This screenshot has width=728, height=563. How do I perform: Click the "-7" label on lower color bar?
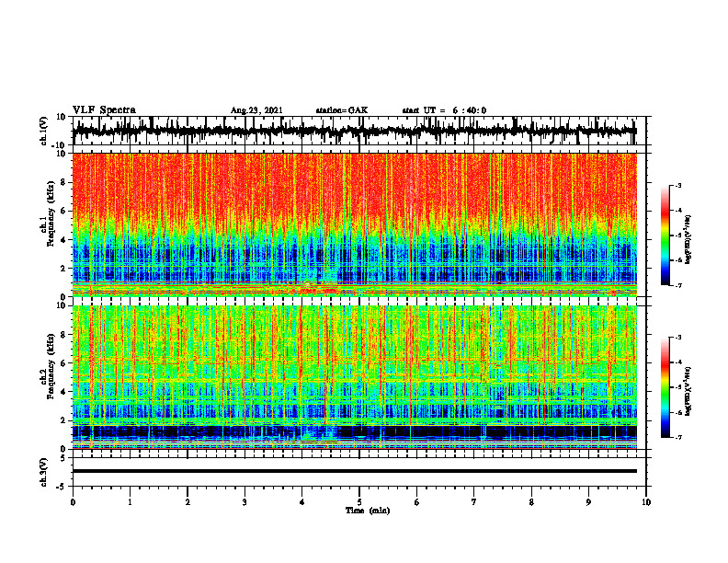(x=677, y=437)
